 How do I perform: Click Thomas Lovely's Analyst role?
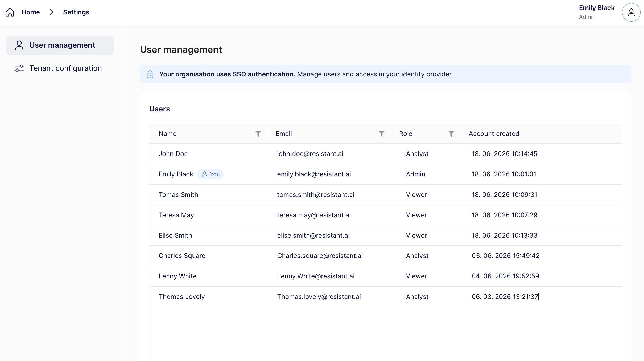tap(417, 297)
